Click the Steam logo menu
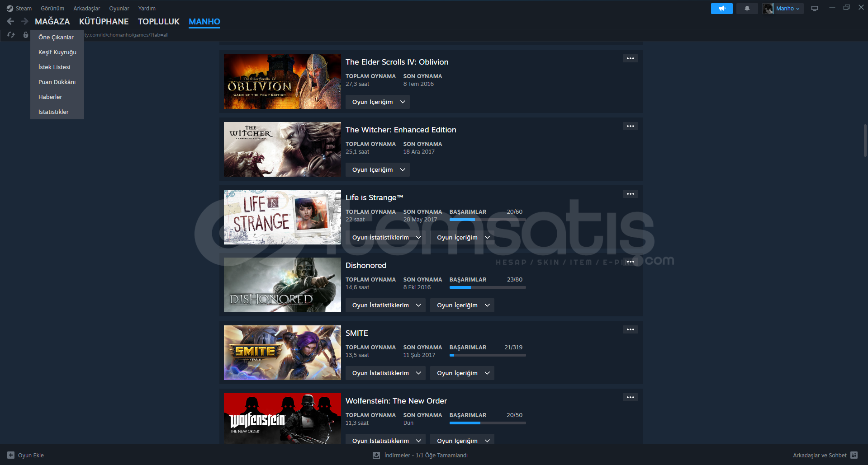The height and width of the screenshot is (465, 868). 19,8
